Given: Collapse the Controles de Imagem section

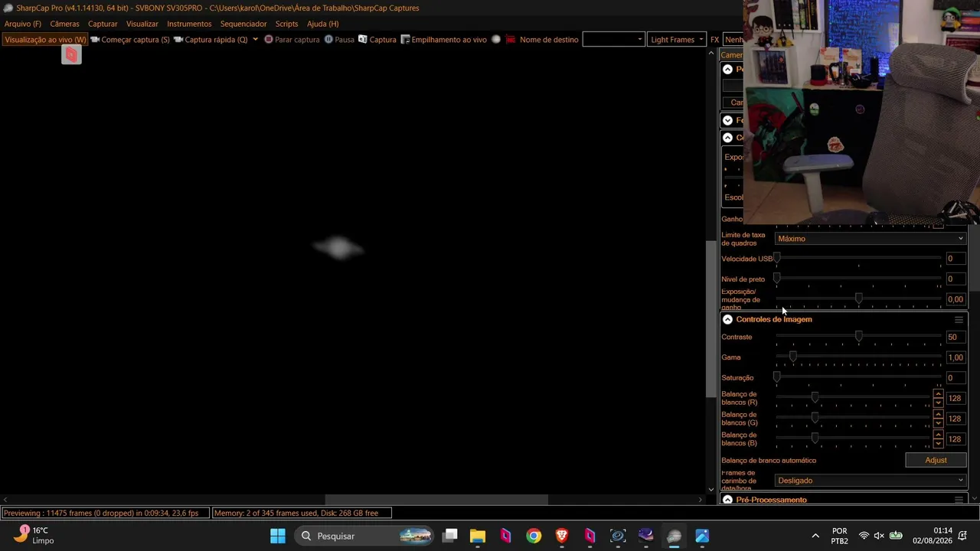Looking at the screenshot, I should 727,319.
